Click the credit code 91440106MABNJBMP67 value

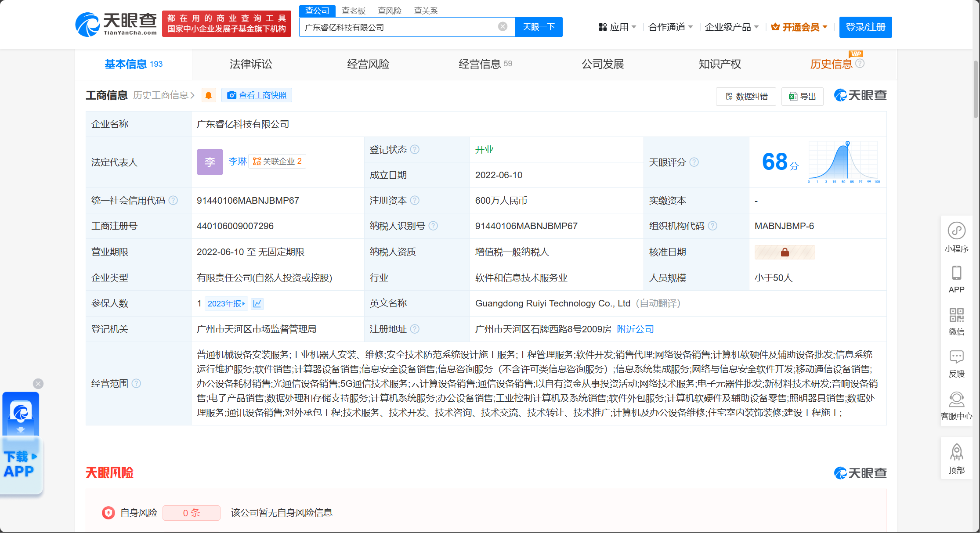click(x=248, y=201)
